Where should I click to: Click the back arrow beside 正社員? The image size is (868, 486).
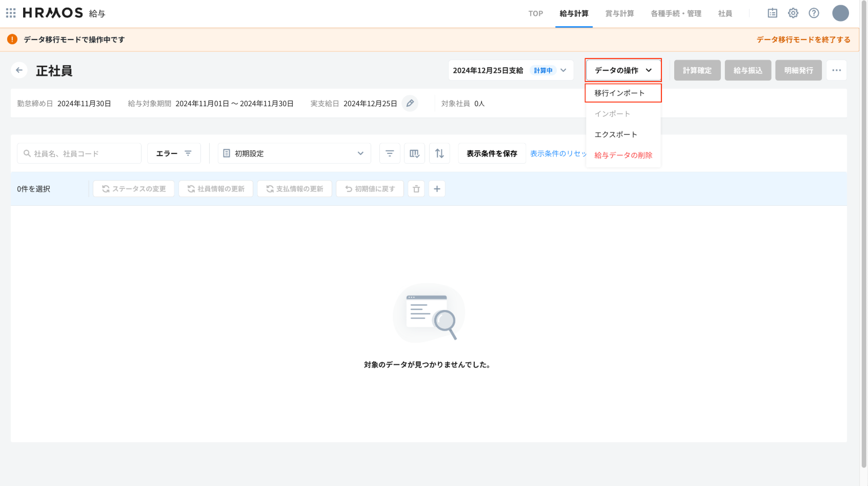[19, 70]
